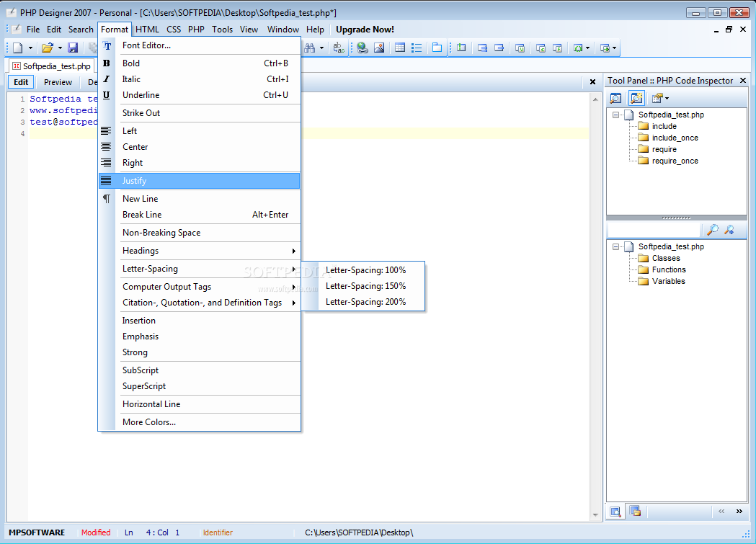Select require_once folder in tree

coord(675,161)
